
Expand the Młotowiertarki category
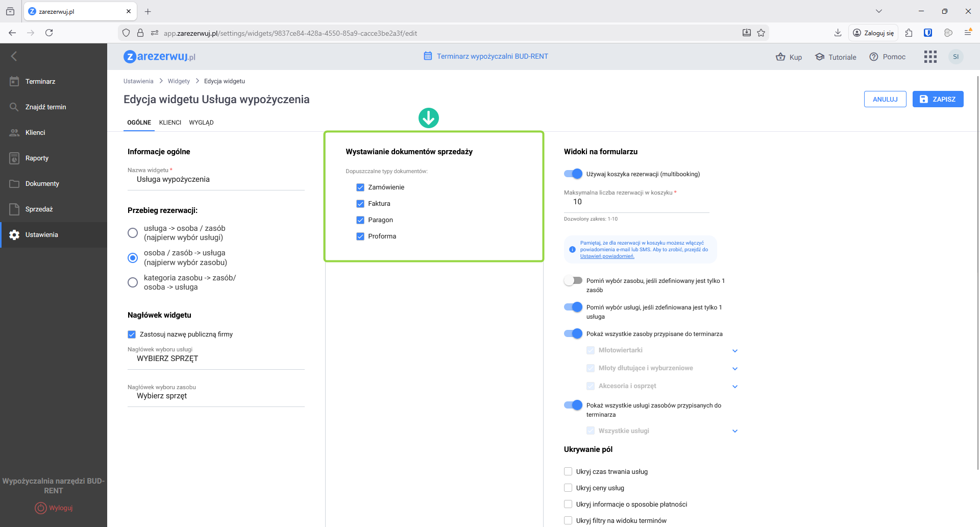[735, 351]
